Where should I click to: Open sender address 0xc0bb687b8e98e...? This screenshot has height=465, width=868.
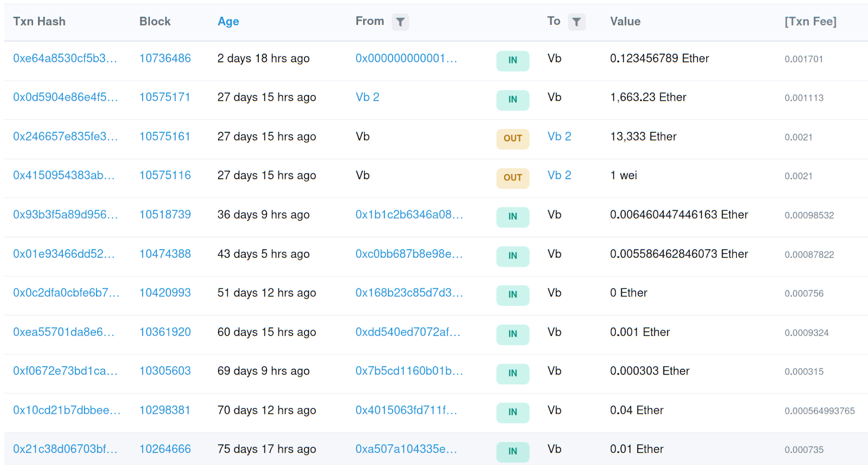[409, 254]
